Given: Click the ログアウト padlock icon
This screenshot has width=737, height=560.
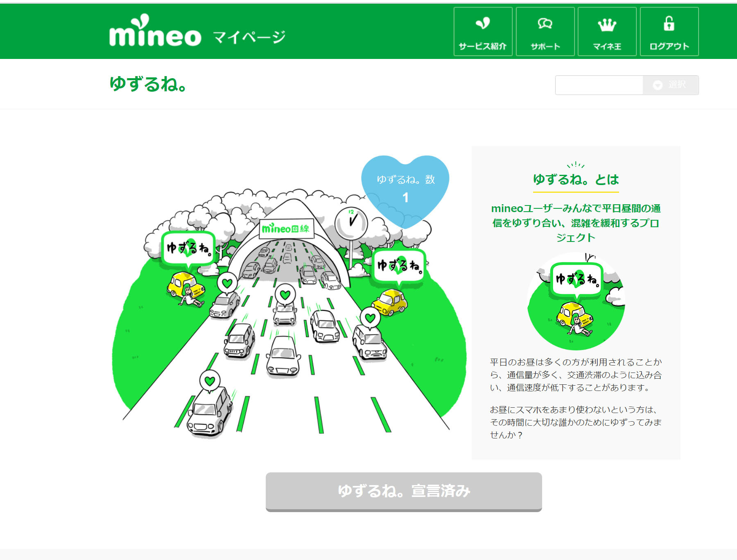Looking at the screenshot, I should coord(669,24).
